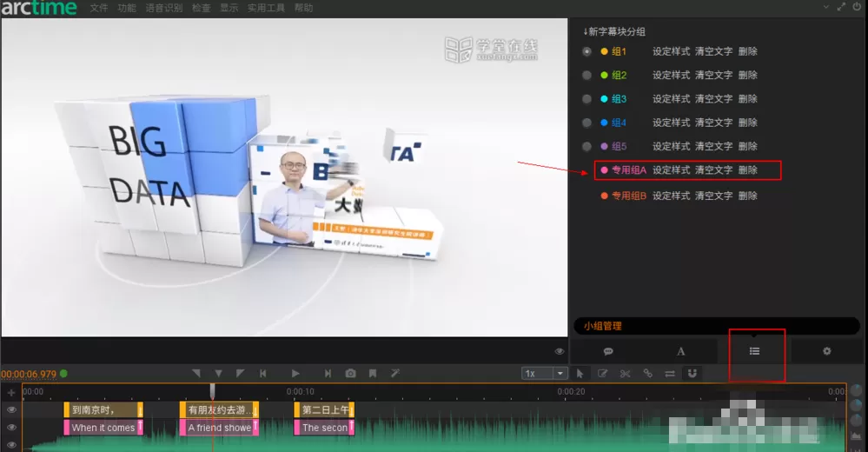Screen dimensions: 868x452
Task: Select the 组1 radio button
Action: [586, 51]
